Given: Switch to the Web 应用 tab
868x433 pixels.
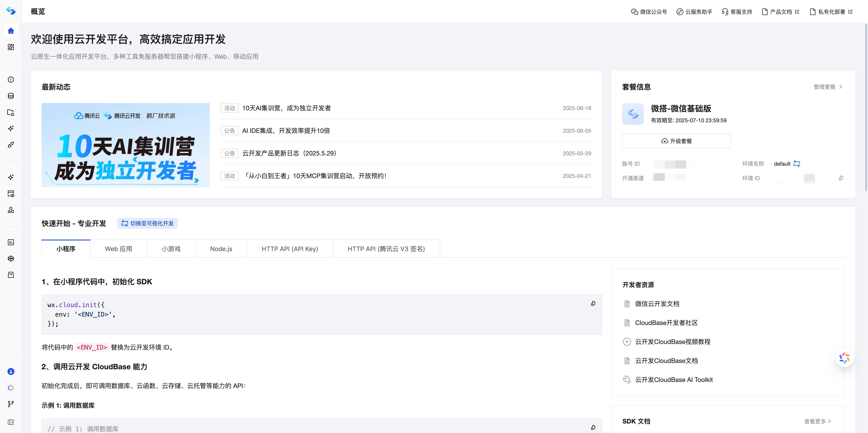Looking at the screenshot, I should pyautogui.click(x=119, y=249).
